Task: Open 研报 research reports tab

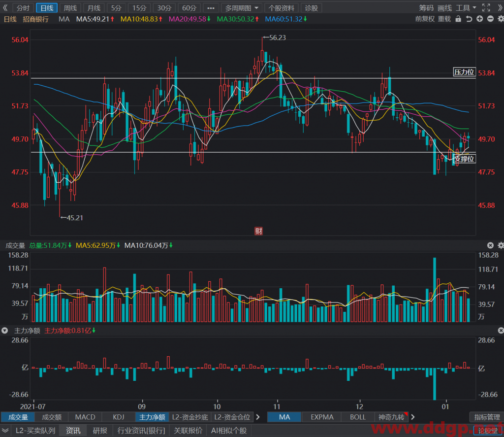Action: click(100, 431)
